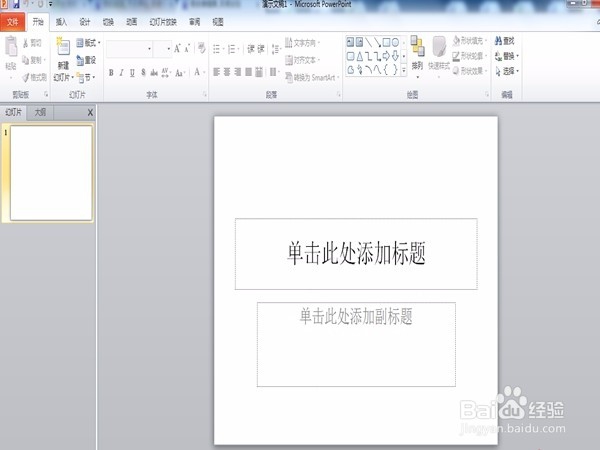Select the Format Painter brush
This screenshot has height=450, width=600.
coord(34,77)
